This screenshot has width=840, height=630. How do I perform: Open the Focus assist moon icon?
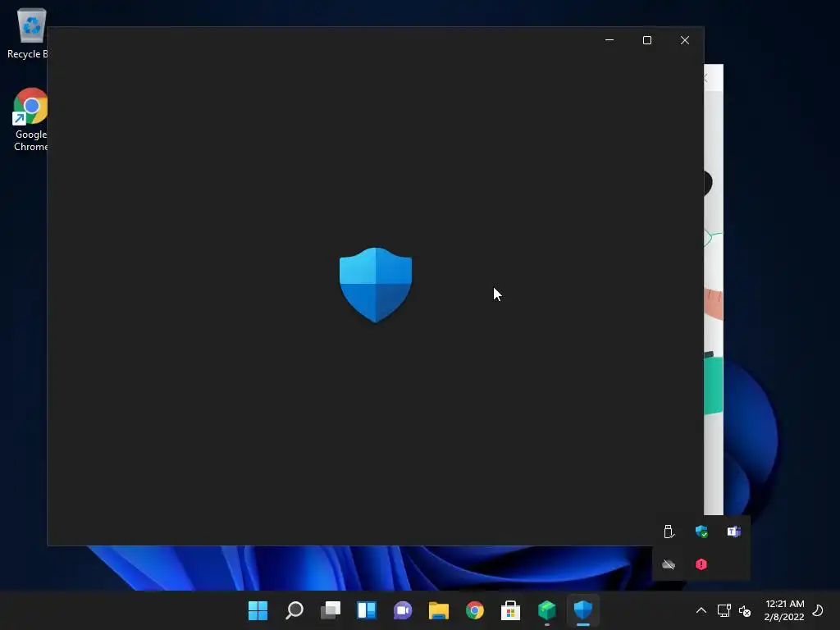pyautogui.click(x=818, y=610)
